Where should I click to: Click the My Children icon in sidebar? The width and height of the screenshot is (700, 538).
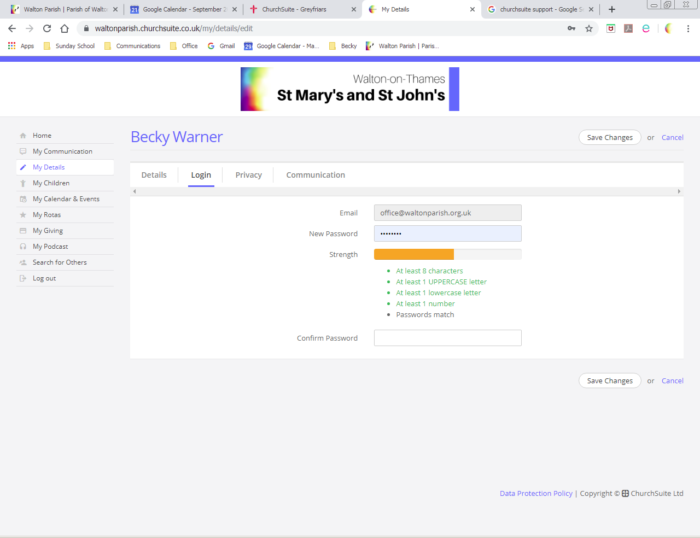(x=23, y=183)
